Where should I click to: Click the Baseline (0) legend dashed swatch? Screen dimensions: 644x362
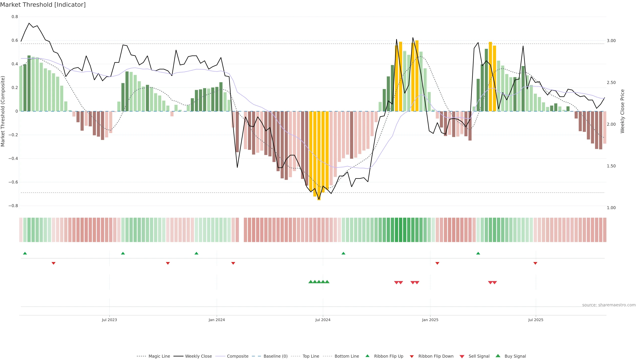[x=256, y=356]
